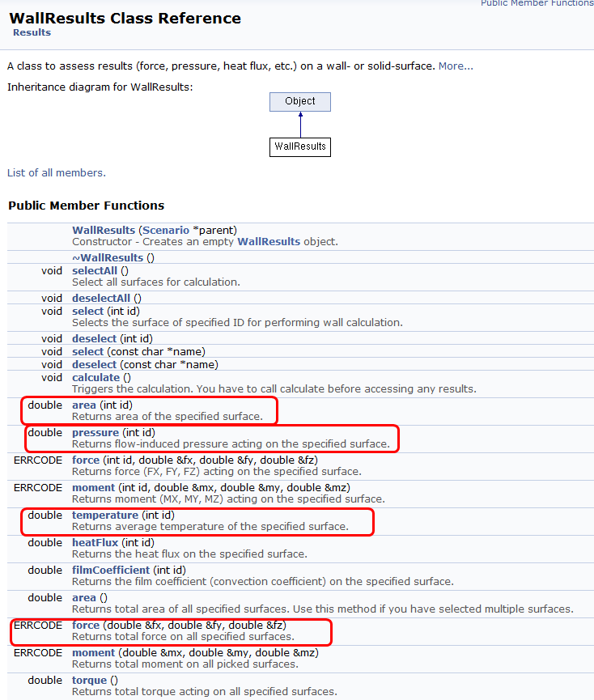Click text 'Returns total force on all specified surfaces.'
This screenshot has width=594, height=700.
pos(183,637)
